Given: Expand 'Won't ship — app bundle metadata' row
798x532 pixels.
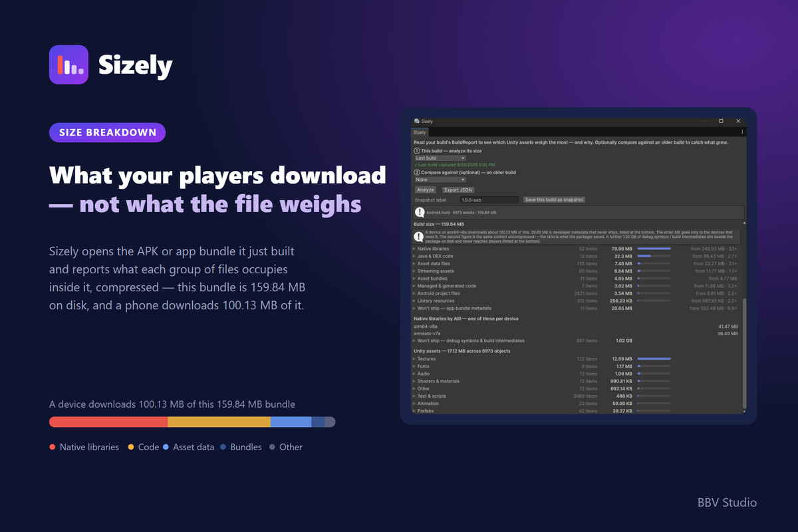Looking at the screenshot, I should [x=414, y=309].
